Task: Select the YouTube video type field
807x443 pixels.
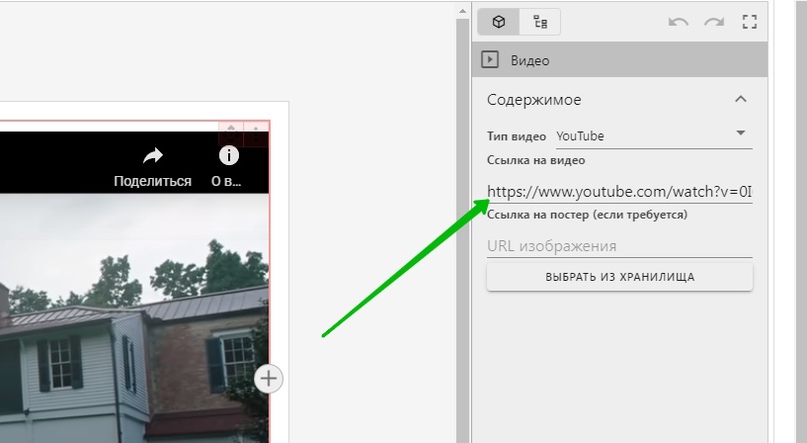Action: [x=640, y=136]
